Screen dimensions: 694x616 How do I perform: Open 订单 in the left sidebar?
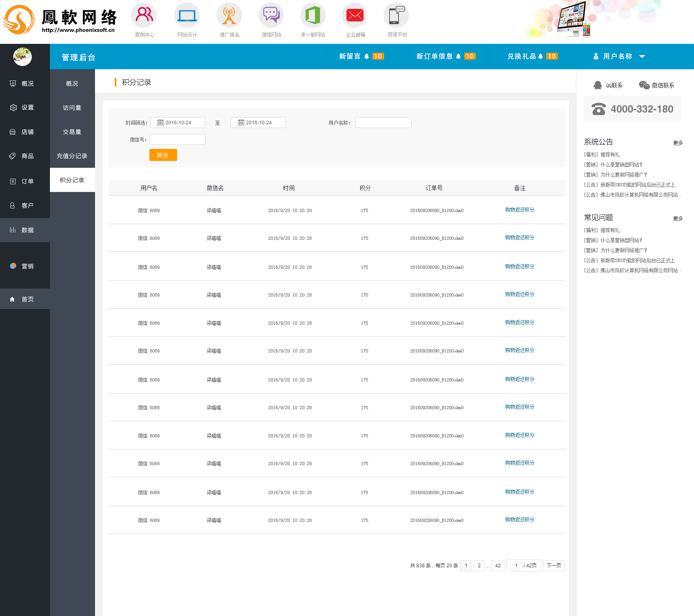(27, 181)
